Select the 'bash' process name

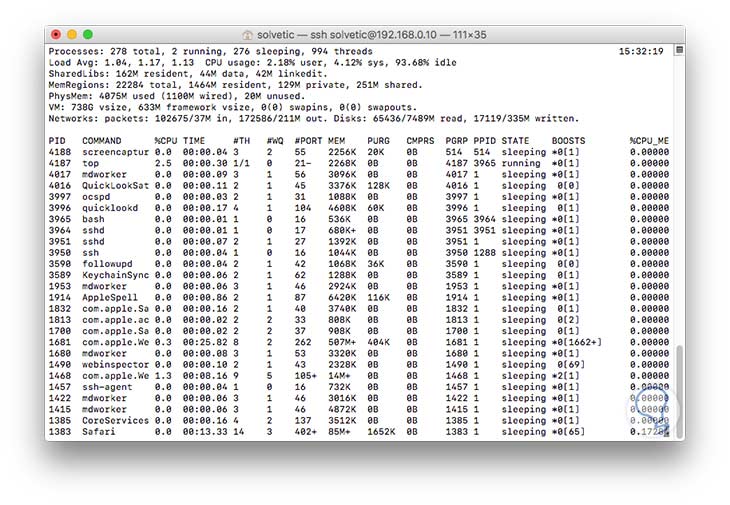point(93,219)
